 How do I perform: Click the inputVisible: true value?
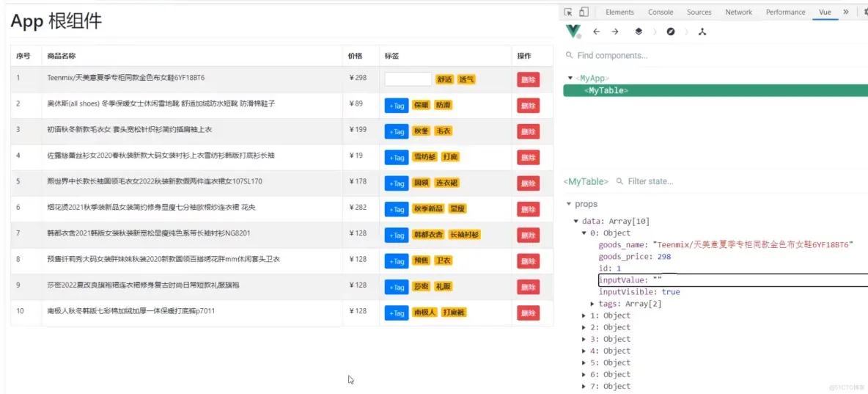click(671, 291)
